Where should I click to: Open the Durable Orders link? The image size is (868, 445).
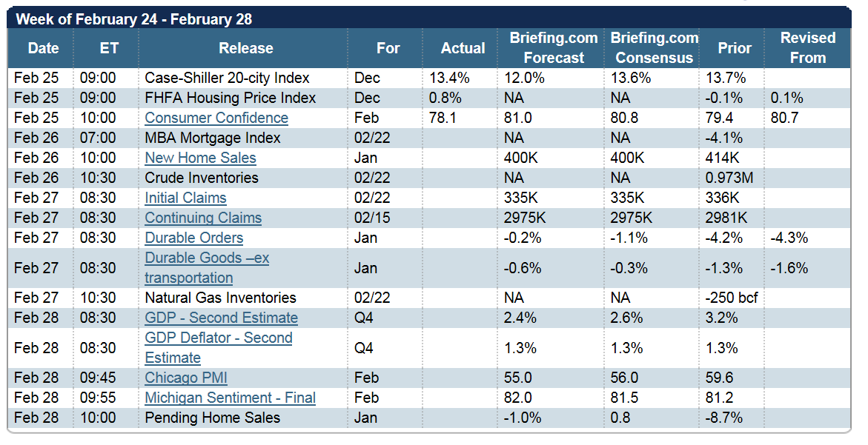tap(193, 238)
